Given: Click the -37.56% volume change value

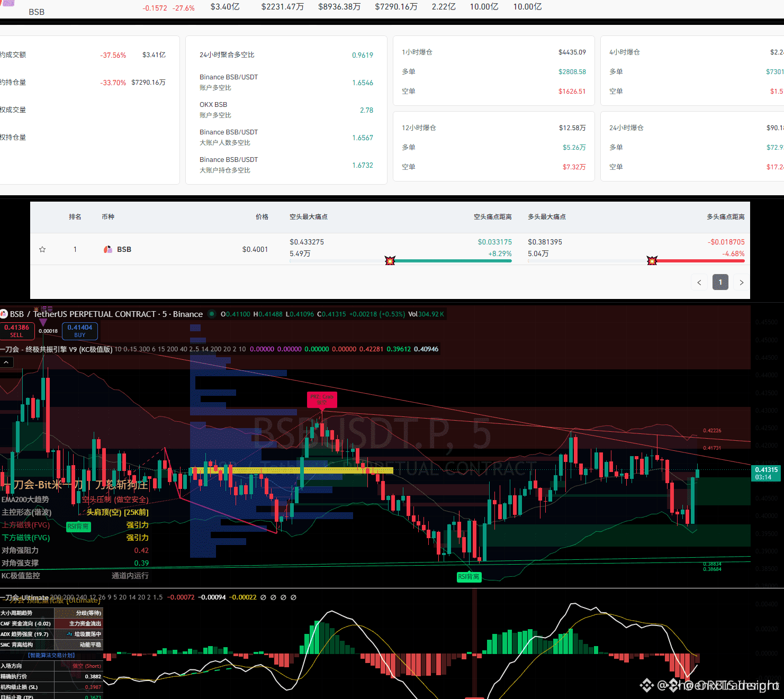Looking at the screenshot, I should (x=113, y=55).
